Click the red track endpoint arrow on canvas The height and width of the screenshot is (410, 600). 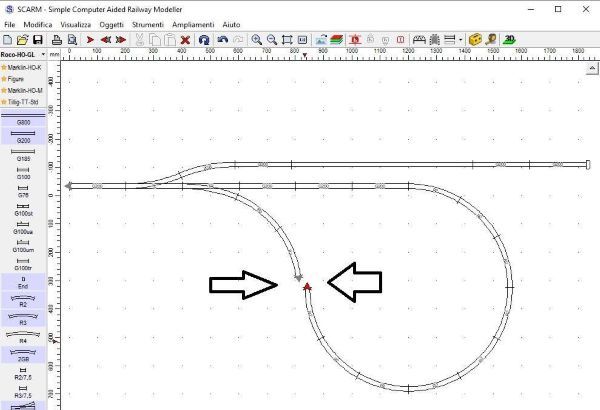click(308, 286)
